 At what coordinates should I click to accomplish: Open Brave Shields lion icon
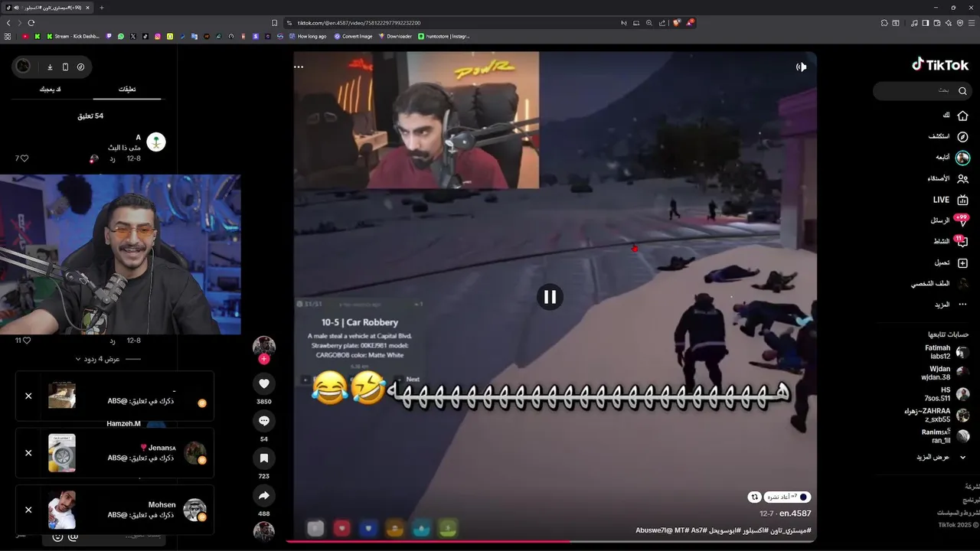(676, 23)
